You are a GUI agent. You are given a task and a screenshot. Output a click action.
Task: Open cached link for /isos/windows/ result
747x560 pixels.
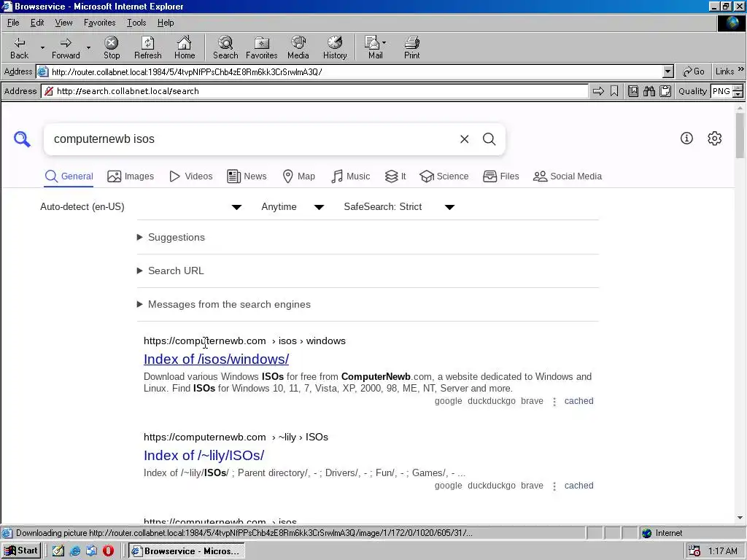(x=578, y=401)
